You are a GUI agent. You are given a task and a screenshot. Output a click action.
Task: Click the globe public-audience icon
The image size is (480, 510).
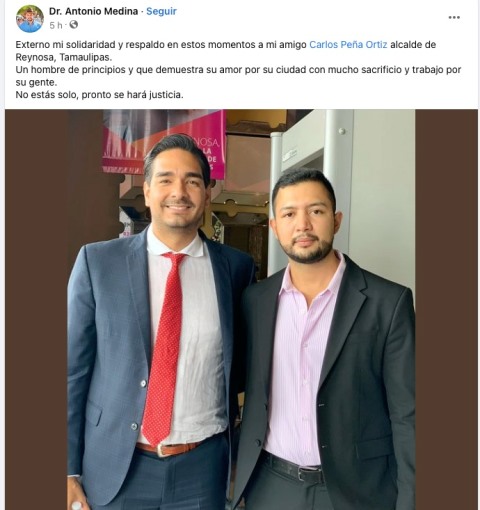tap(73, 25)
